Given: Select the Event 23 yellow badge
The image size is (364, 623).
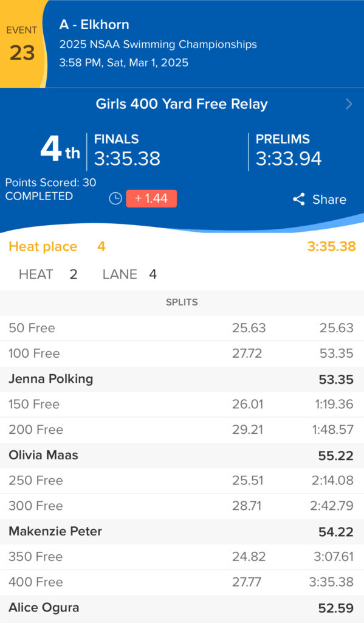Looking at the screenshot, I should [22, 44].
